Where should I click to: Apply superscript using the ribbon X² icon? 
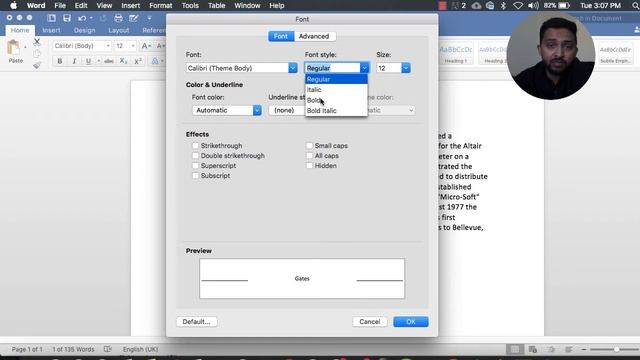pos(138,61)
